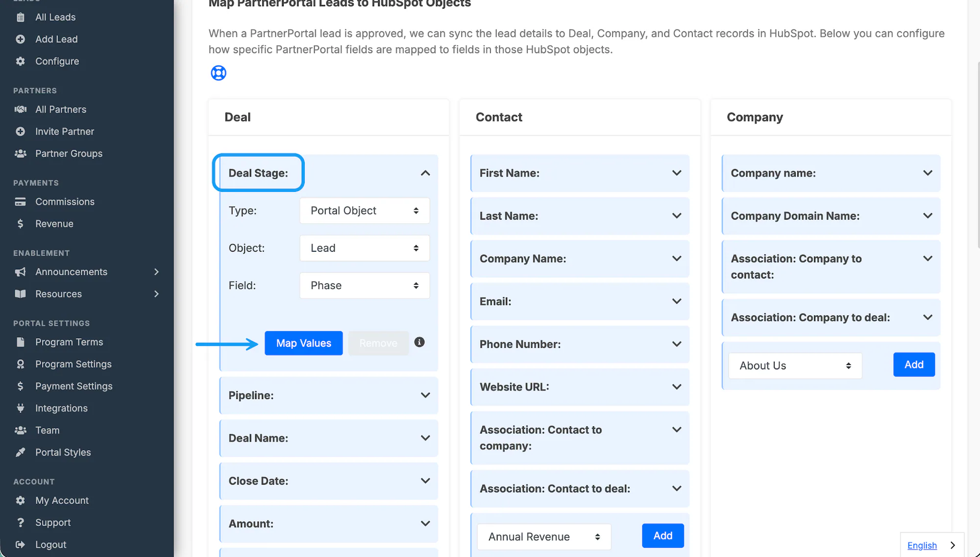
Task: Click the Announcements megaphone icon
Action: [20, 272]
